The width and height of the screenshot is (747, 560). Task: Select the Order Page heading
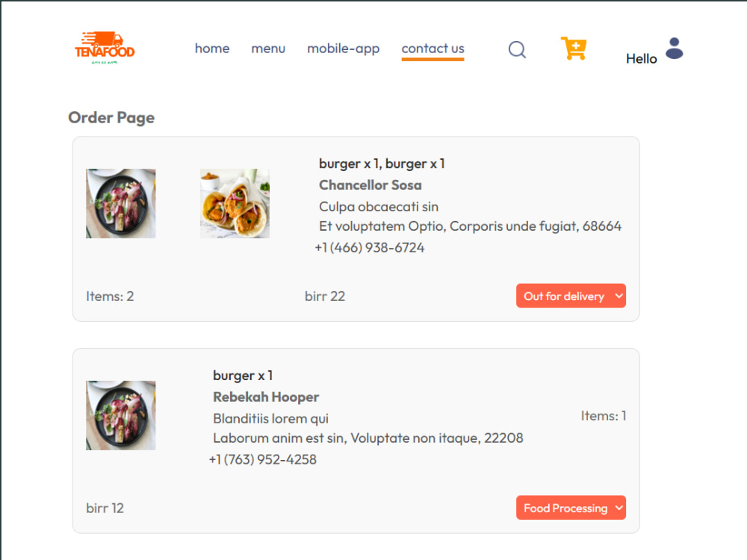(x=111, y=117)
